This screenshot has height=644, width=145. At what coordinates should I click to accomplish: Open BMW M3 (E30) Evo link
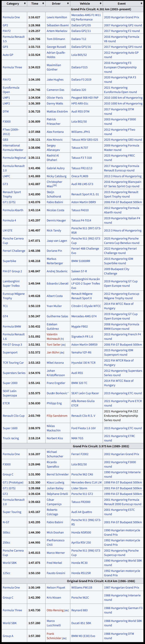(x=83, y=636)
